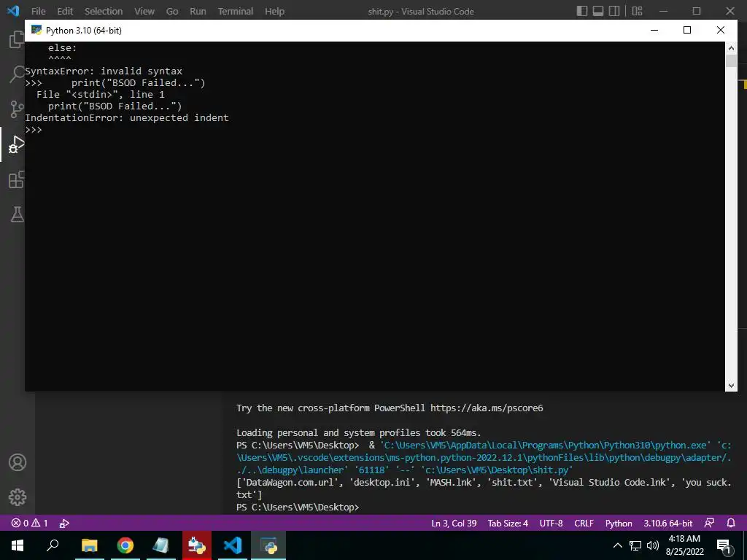Screen dimensions: 747x560
Task: Click the Python console scrollbar thumb
Action: [731, 61]
